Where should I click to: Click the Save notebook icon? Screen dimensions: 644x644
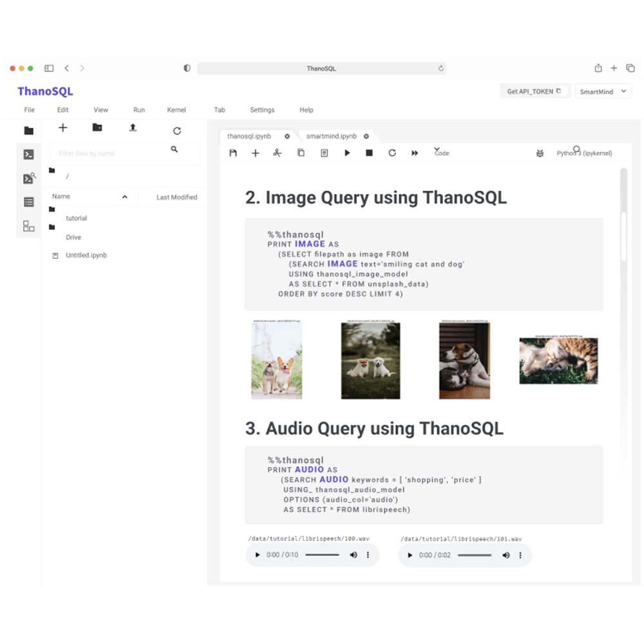click(233, 153)
